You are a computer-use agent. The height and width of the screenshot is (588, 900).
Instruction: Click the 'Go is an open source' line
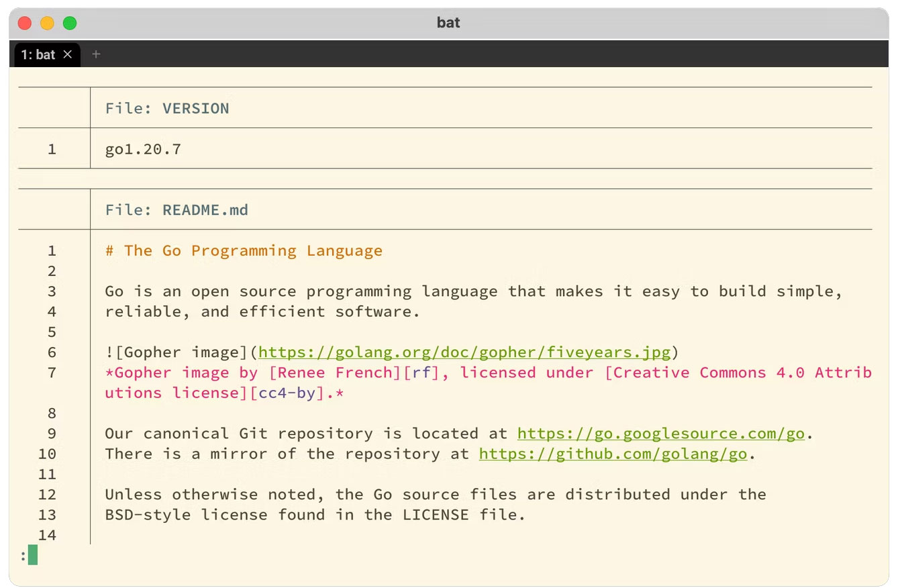click(474, 291)
